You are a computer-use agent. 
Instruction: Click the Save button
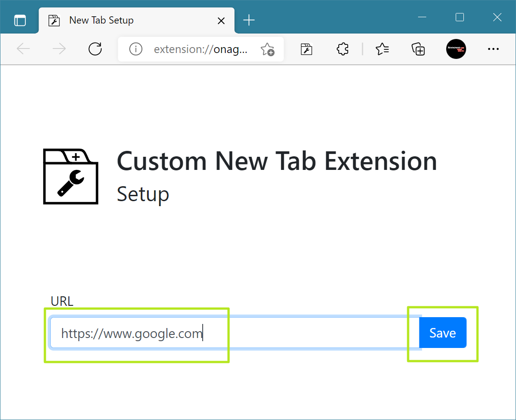coord(443,333)
